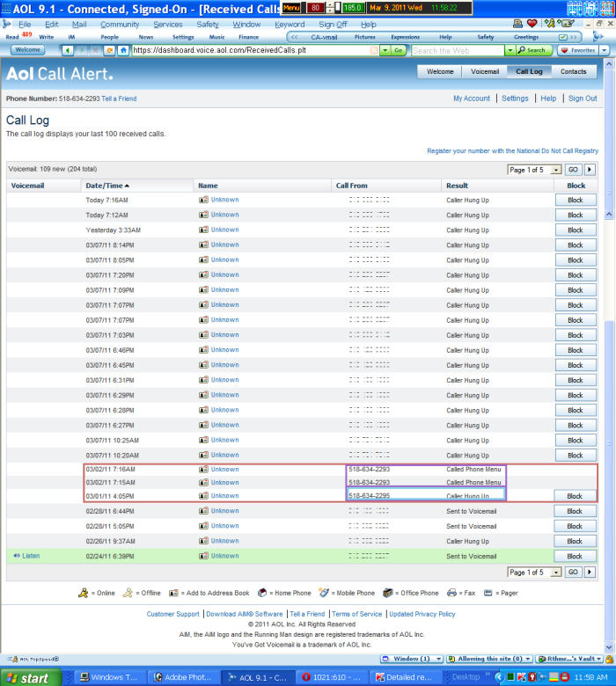Screen dimensions: 616x686
Task: Click the forward navigation arrow
Action: 82,50
